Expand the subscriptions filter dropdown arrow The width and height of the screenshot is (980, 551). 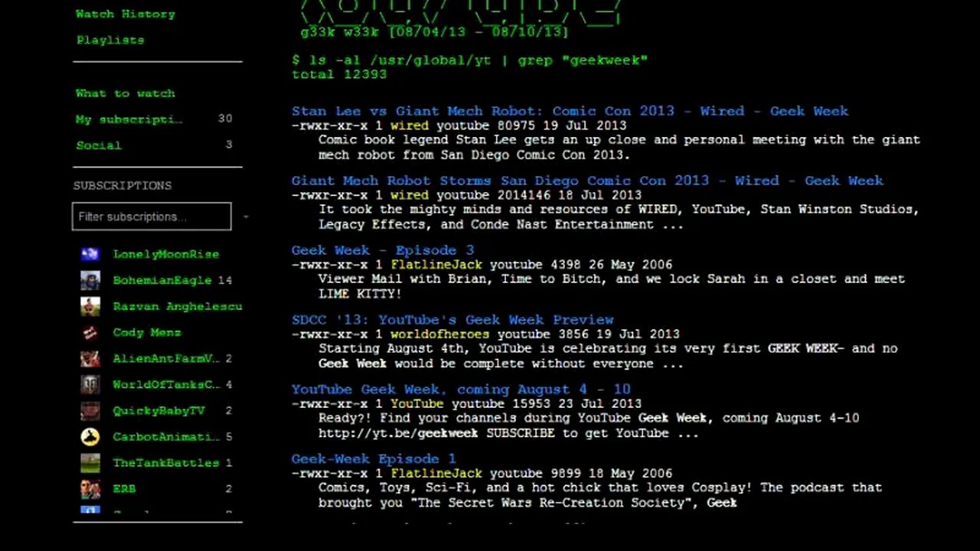(x=246, y=217)
